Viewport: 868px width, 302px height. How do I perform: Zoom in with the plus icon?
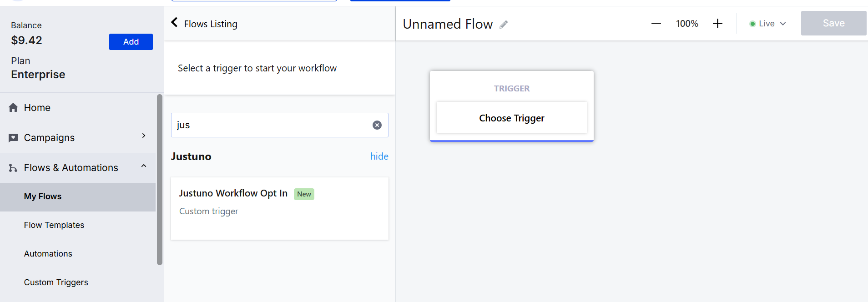coord(717,24)
